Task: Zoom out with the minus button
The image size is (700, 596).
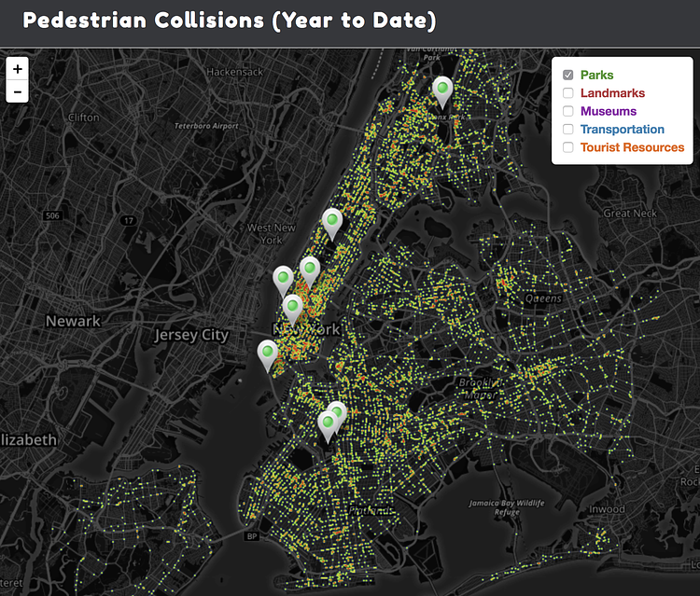Action: [x=18, y=92]
